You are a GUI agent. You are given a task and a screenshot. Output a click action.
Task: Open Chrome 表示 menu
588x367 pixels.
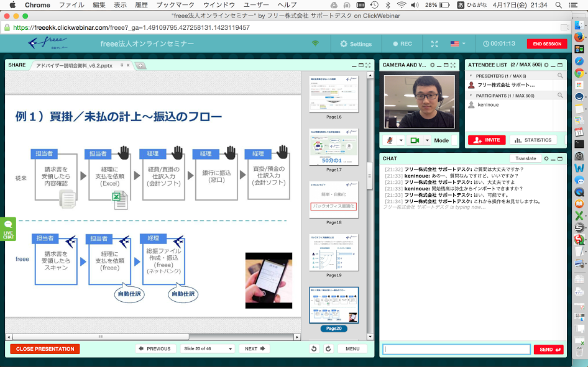[121, 5]
